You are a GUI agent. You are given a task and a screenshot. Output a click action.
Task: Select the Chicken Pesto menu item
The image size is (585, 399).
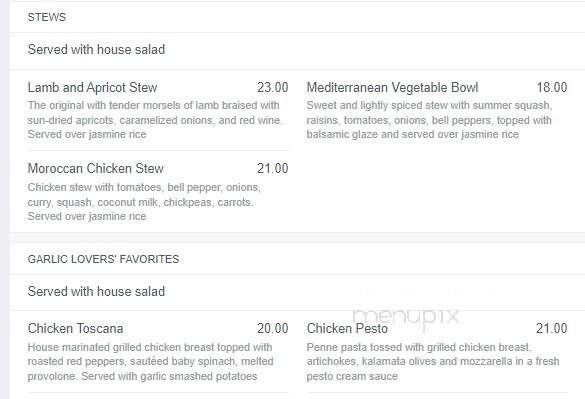click(347, 329)
